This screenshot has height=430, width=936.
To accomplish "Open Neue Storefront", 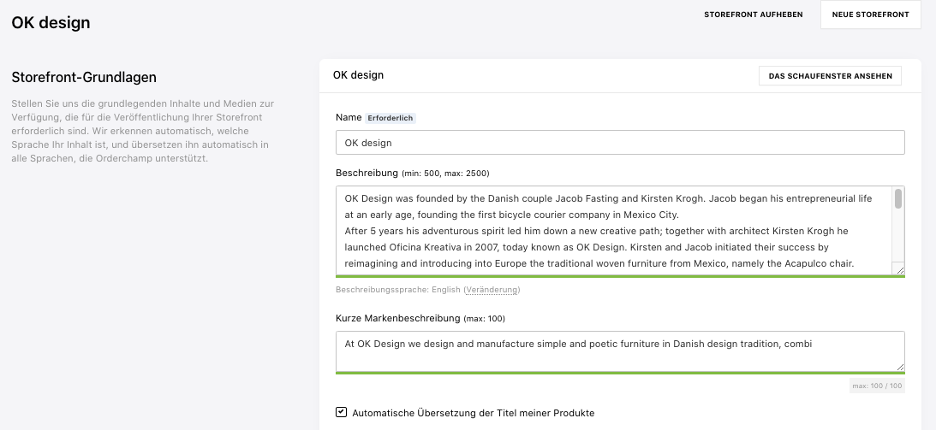I will click(870, 14).
